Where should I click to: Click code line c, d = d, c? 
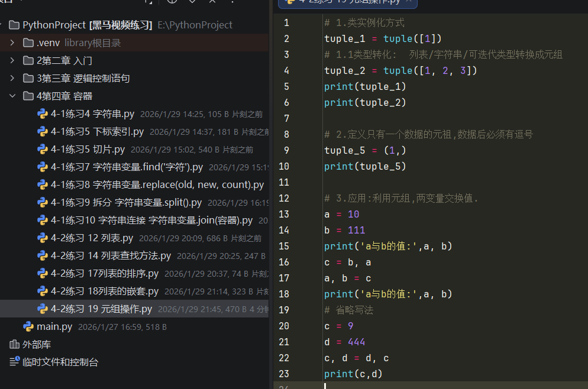point(357,358)
